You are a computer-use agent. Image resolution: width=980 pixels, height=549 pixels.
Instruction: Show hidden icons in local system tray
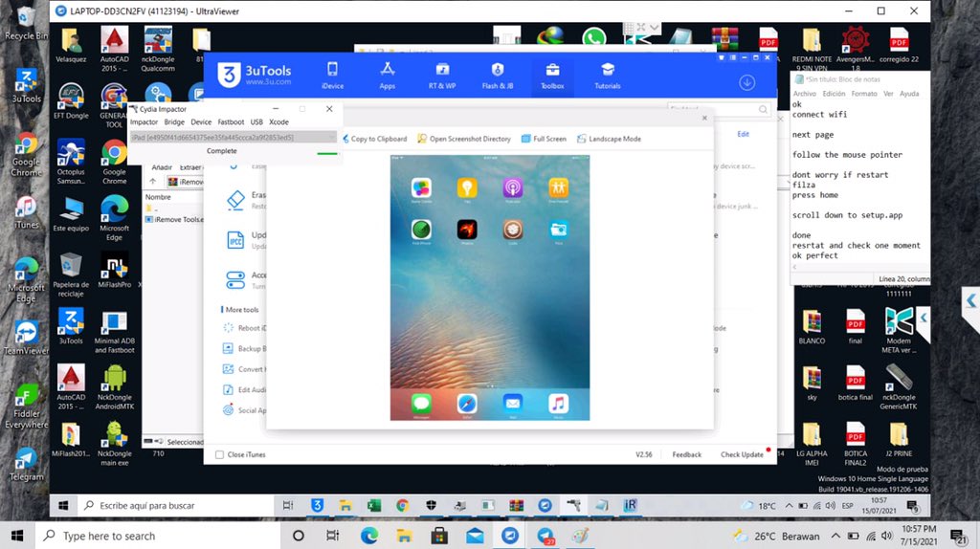point(835,536)
